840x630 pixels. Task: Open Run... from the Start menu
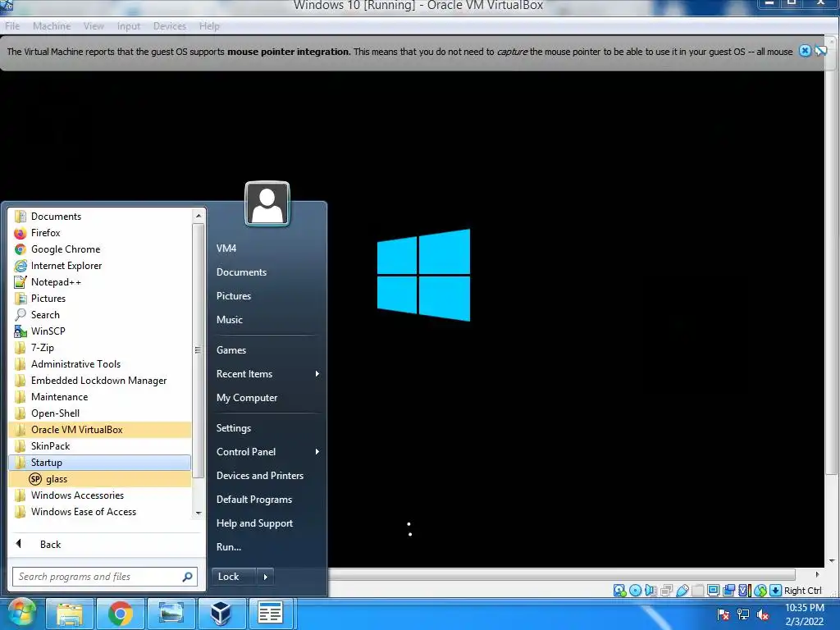(x=268, y=547)
